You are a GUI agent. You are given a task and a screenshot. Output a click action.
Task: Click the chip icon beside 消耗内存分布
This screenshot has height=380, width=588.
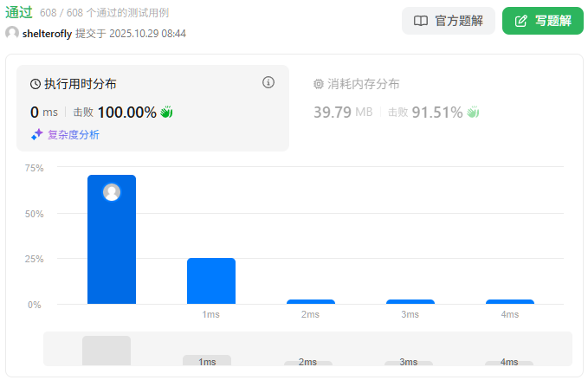pyautogui.click(x=319, y=84)
